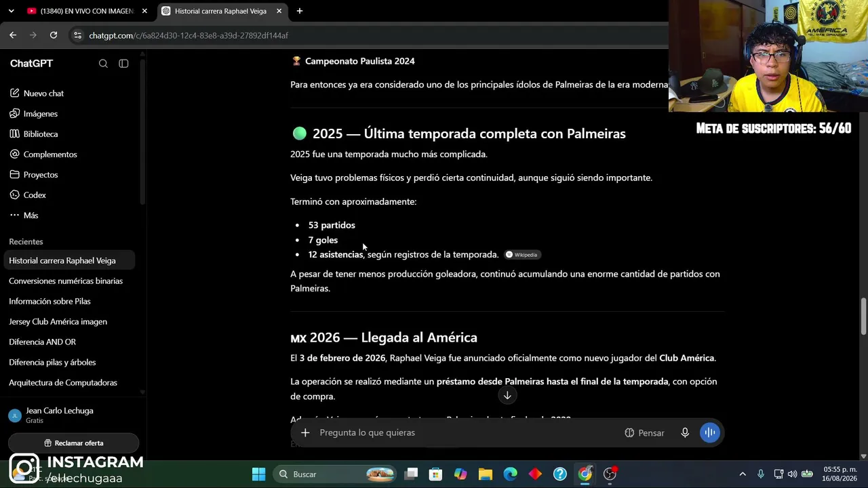Toggle the Pensar thinking mode
Image resolution: width=868 pixels, height=488 pixels.
(x=644, y=433)
